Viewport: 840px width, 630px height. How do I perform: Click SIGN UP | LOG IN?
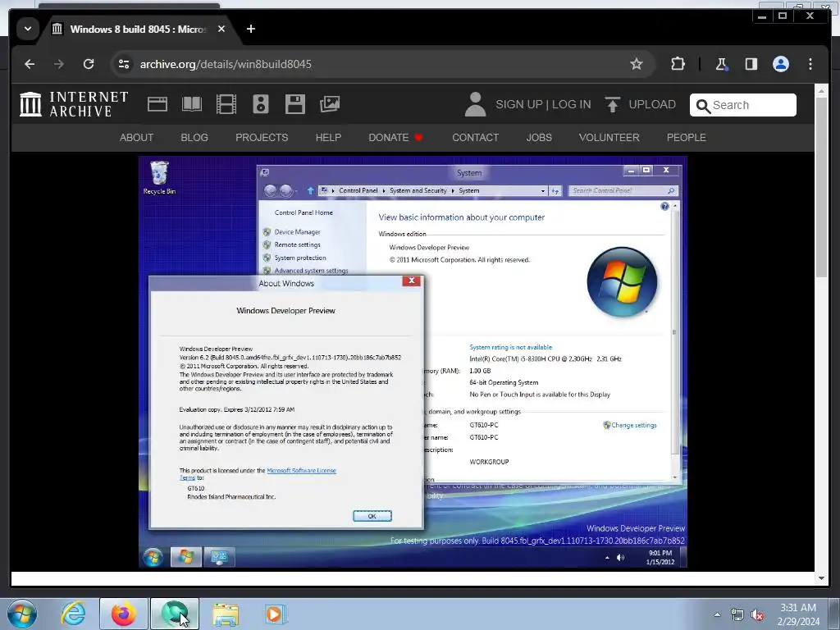543,104
